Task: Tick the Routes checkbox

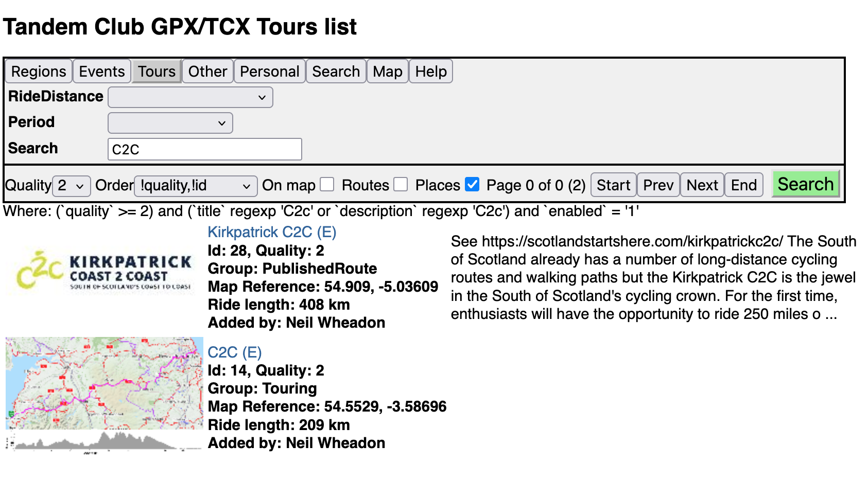Action: (401, 185)
